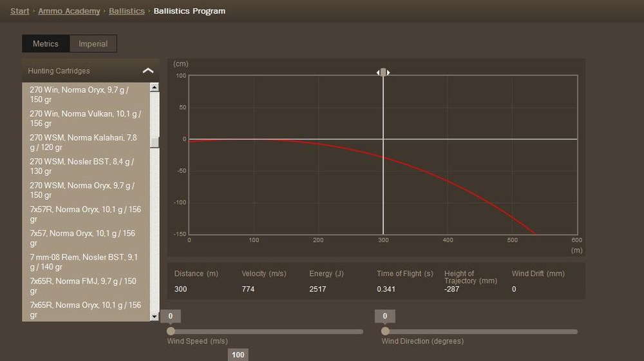This screenshot has height=361, width=644.
Task: Open the Ballistics breadcrumb link
Action: tap(126, 11)
